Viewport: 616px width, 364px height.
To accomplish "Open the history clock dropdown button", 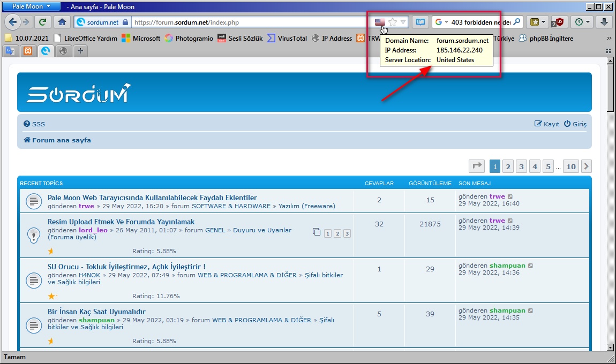I will tap(582, 22).
